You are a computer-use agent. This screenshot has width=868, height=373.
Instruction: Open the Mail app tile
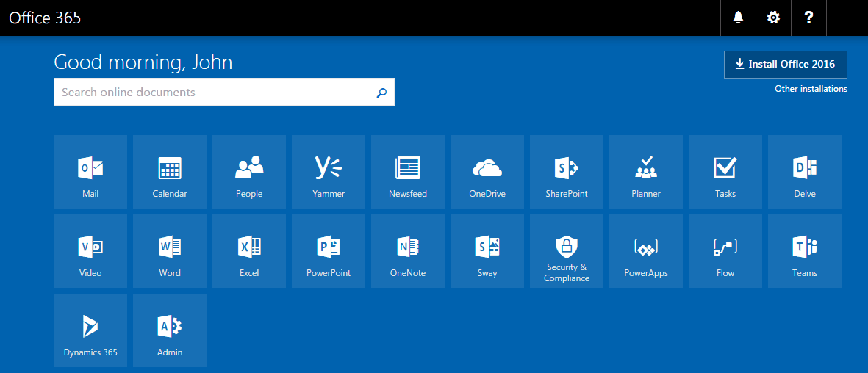pos(90,172)
